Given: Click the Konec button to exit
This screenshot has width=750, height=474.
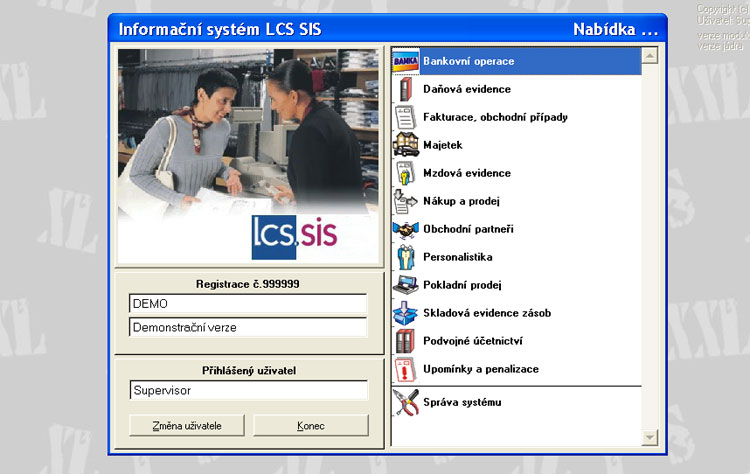Looking at the screenshot, I should tap(311, 425).
